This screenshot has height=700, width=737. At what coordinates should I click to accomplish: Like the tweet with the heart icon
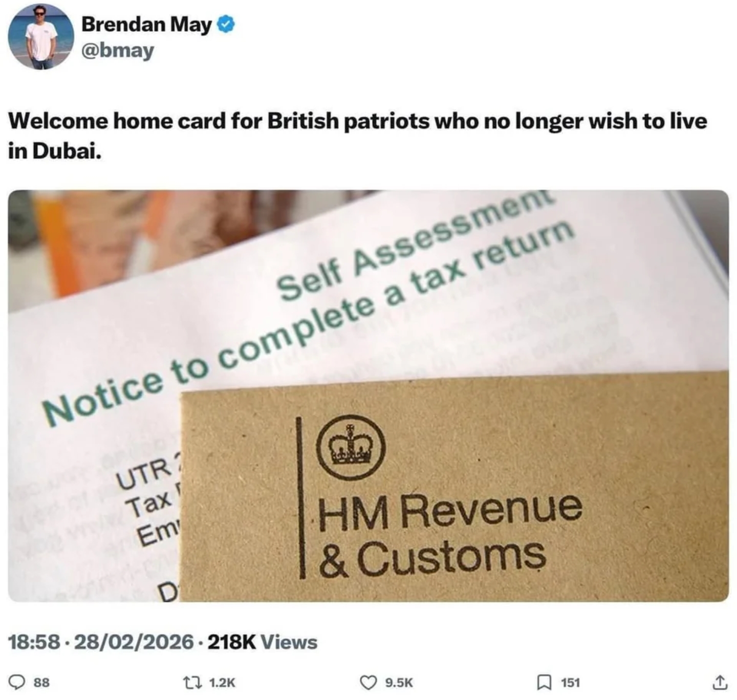pyautogui.click(x=368, y=683)
